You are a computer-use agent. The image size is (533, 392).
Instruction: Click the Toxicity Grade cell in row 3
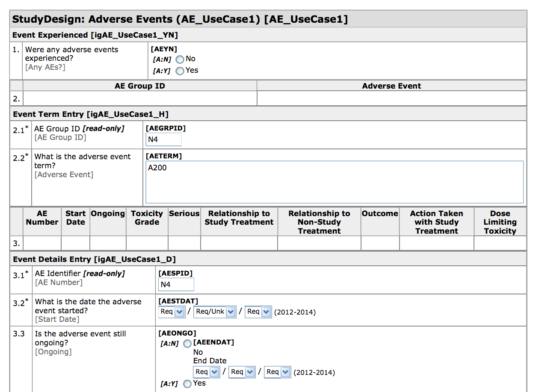coord(147,243)
